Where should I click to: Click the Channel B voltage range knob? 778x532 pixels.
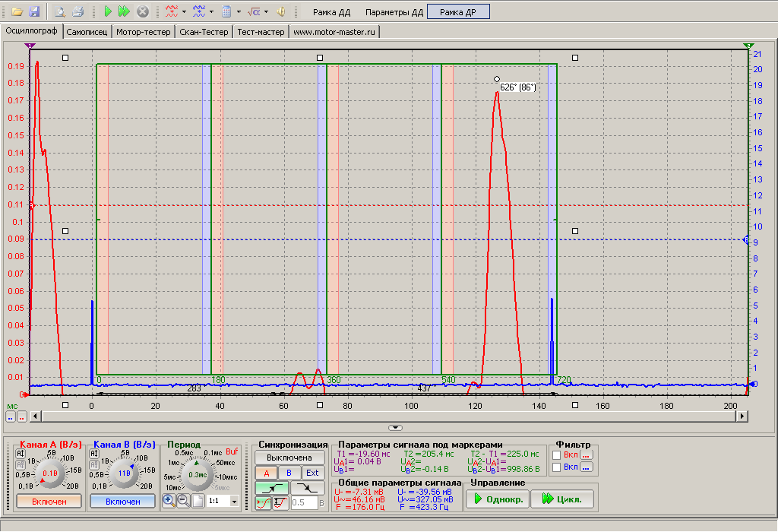click(x=124, y=473)
